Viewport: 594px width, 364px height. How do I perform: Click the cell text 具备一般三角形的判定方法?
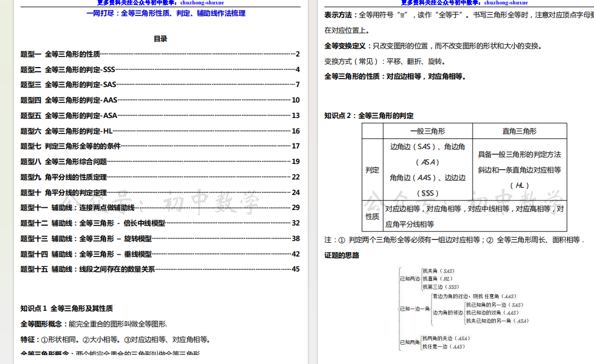(x=519, y=155)
